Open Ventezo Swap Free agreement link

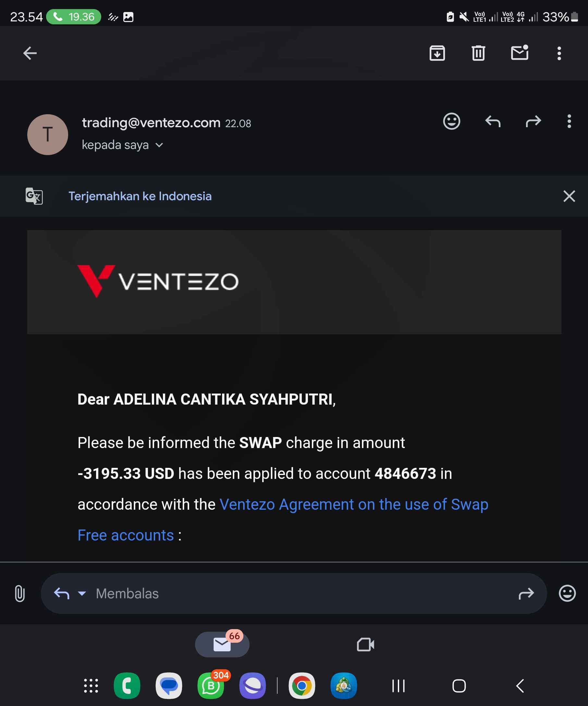[x=353, y=504]
